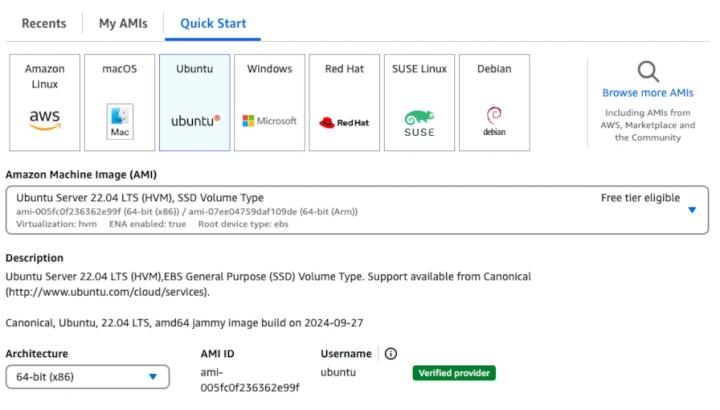Choose the macOS AMI tile
This screenshot has width=720, height=410.
pos(119,102)
